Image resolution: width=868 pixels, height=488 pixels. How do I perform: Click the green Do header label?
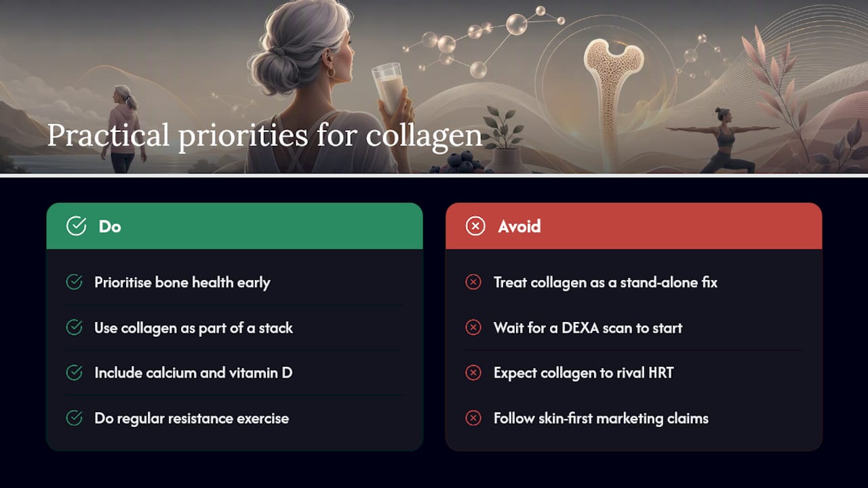click(110, 226)
